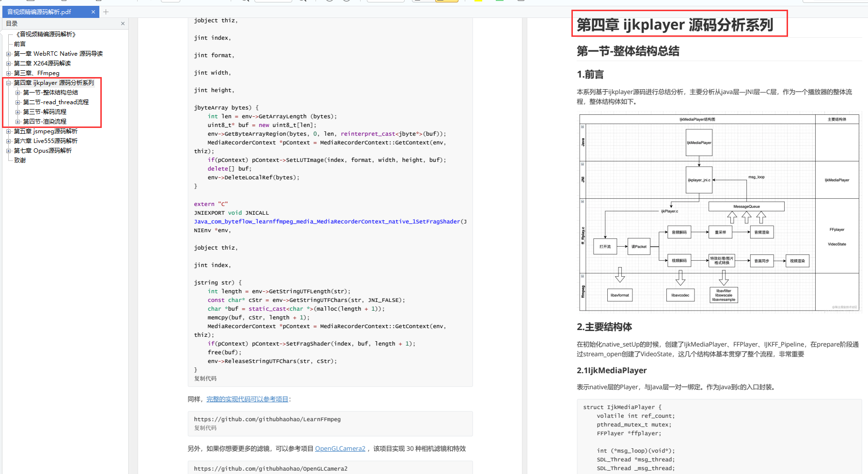
Task: Click 复制代码 under SetFragShader code block
Action: 205,379
